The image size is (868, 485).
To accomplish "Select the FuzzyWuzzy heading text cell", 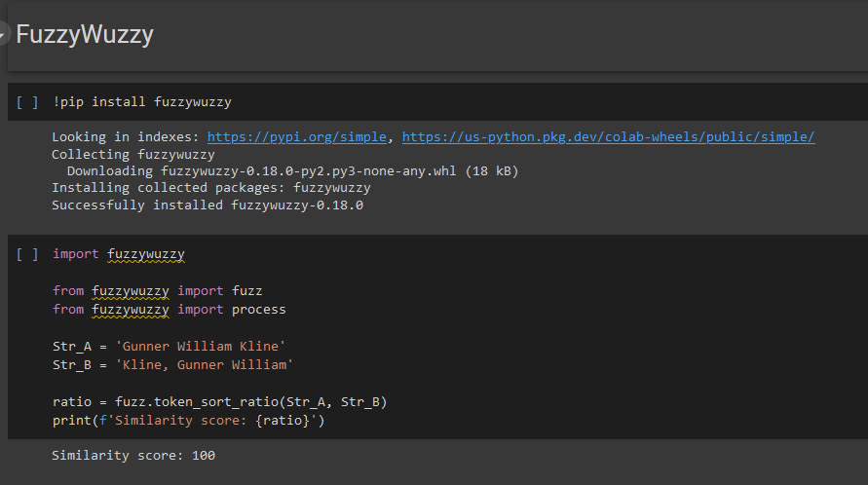I will tap(85, 34).
